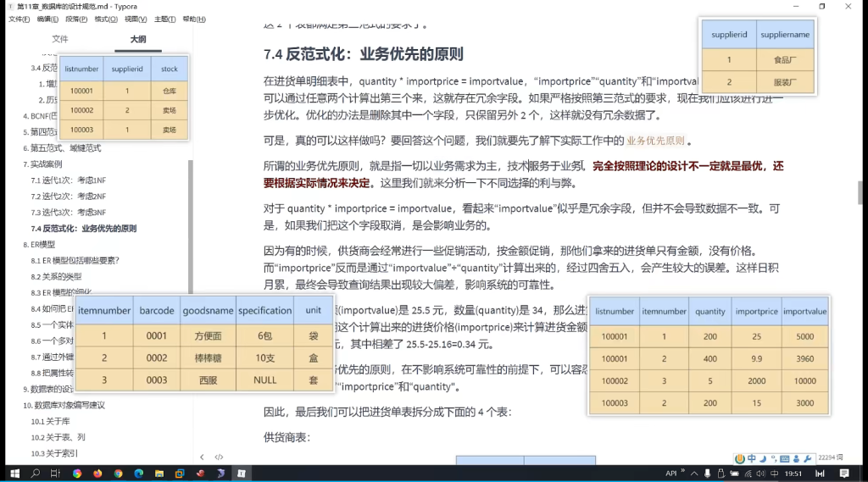This screenshot has width=868, height=482.
Task: Go to outline item 7.2 迭代2次：考虑2NF
Action: [x=68, y=197]
